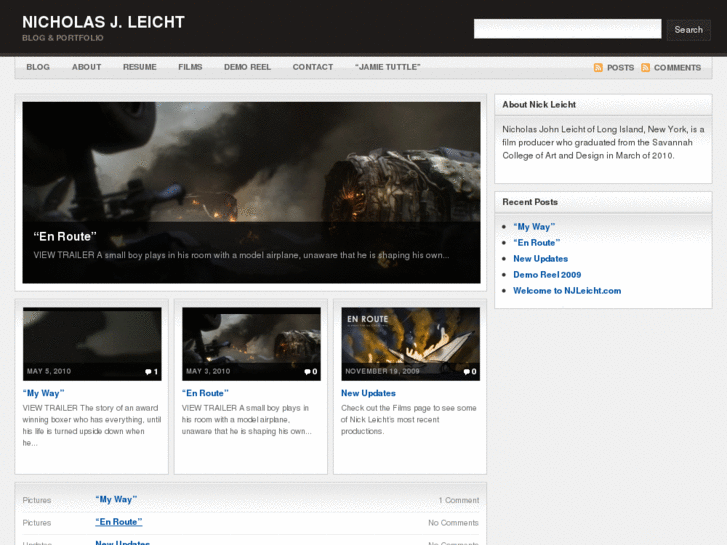The width and height of the screenshot is (727, 545).
Task: Click Pictures category in the En Route row
Action: point(37,523)
